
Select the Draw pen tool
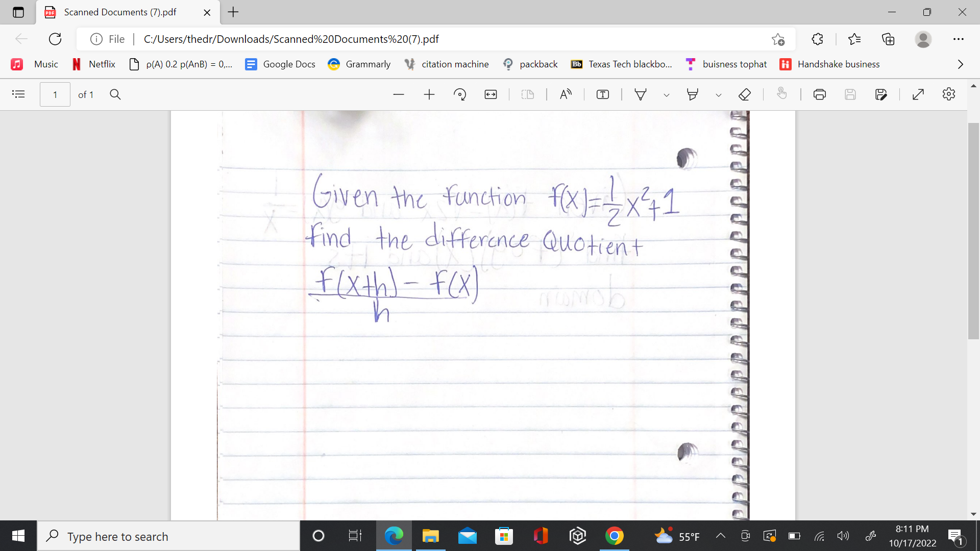pyautogui.click(x=641, y=94)
